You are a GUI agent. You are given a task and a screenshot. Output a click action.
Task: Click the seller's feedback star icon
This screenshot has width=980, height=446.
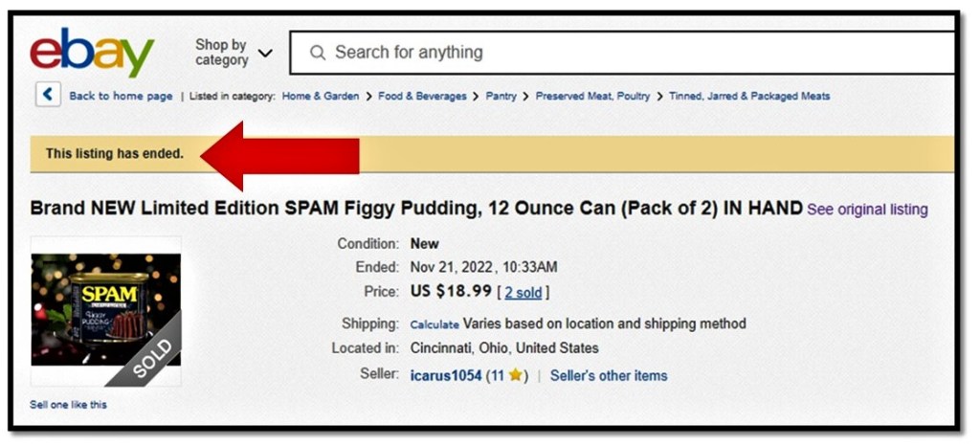pos(516,375)
